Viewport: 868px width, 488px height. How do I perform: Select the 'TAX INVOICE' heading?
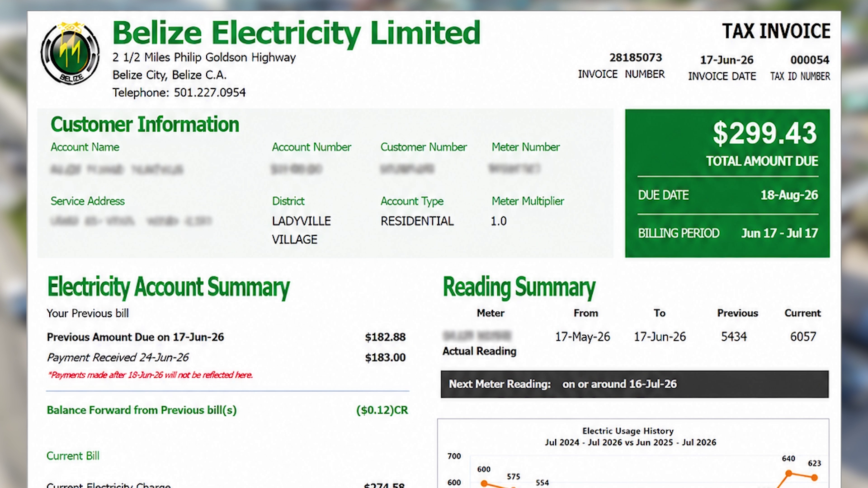click(776, 31)
